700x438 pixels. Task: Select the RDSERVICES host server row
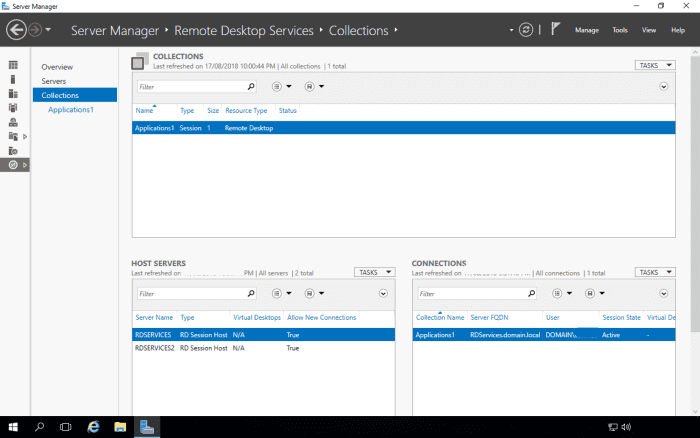(x=263, y=335)
